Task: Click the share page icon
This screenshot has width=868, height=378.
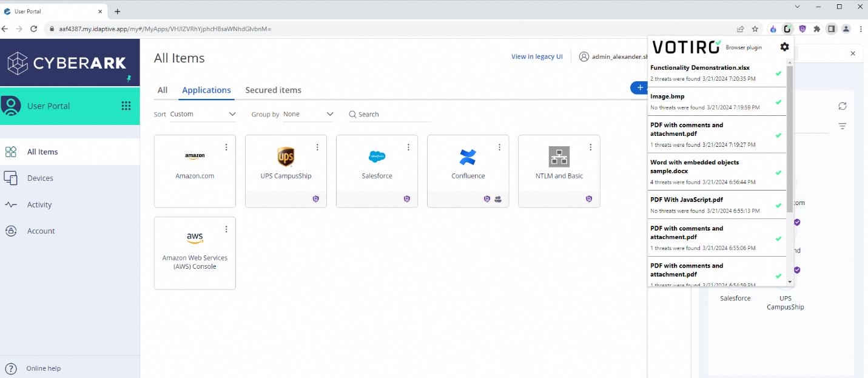Action: tap(741, 29)
